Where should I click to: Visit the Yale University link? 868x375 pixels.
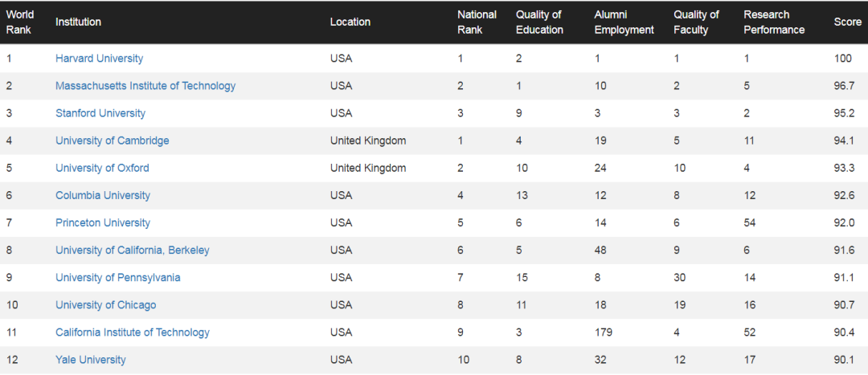(x=91, y=360)
